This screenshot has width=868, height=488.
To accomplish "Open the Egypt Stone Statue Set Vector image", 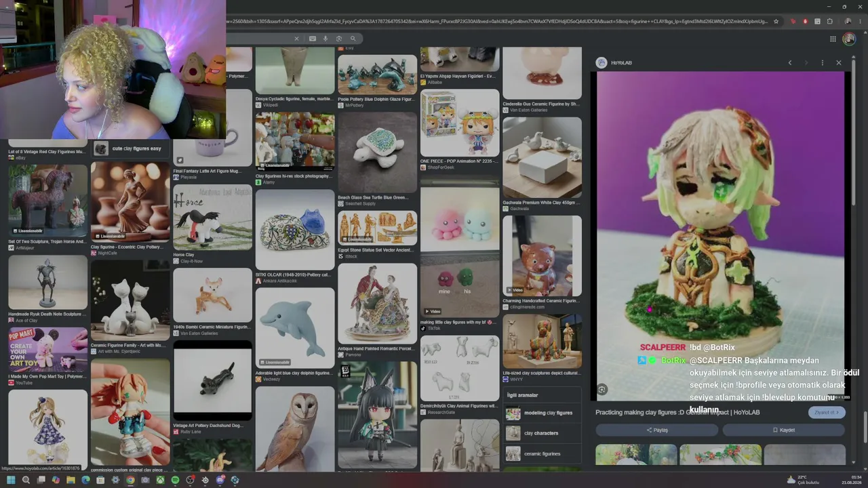I will click(x=377, y=228).
